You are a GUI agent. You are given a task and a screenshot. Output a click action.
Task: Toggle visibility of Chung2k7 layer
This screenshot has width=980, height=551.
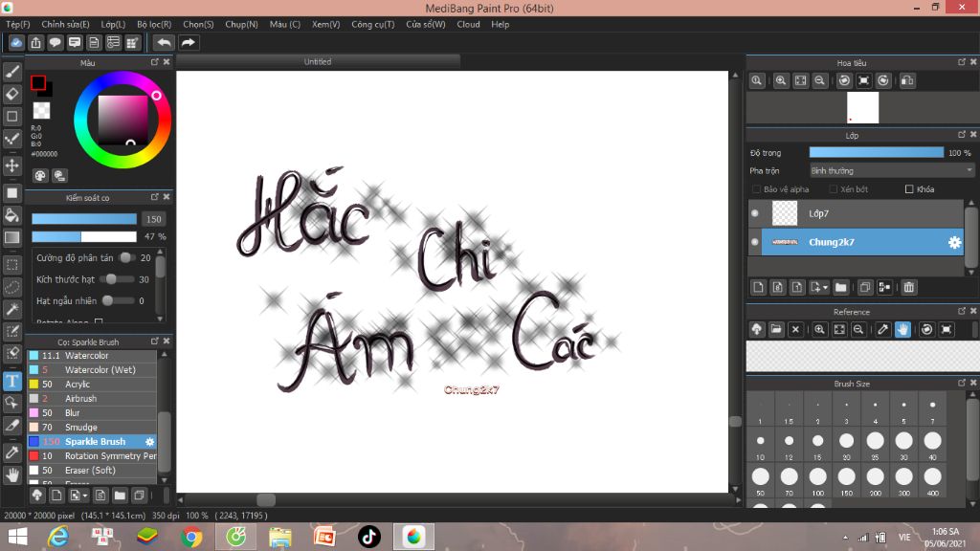(755, 242)
